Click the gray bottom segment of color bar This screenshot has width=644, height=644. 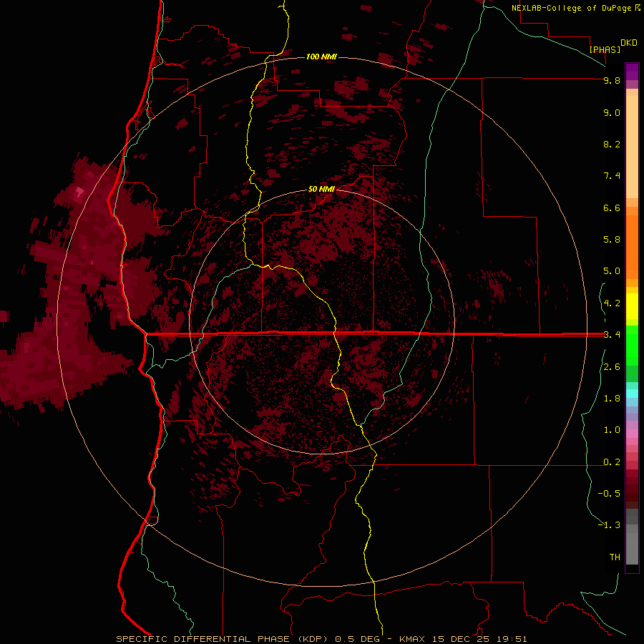coord(632,546)
